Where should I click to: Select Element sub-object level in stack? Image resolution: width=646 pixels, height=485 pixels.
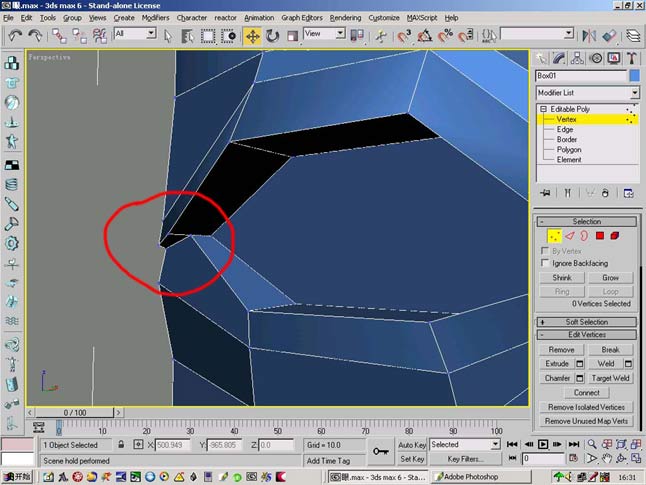tap(569, 159)
